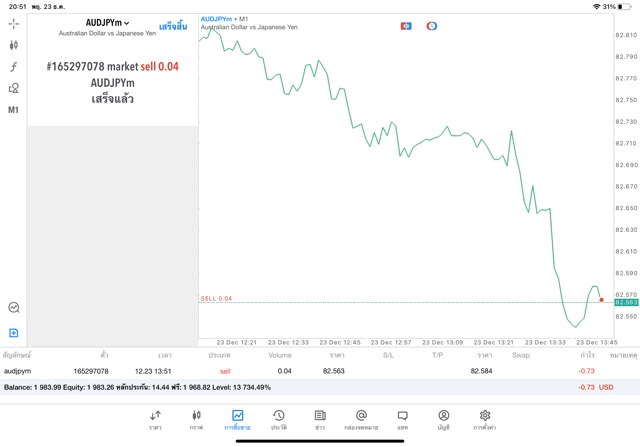The height and width of the screenshot is (447, 640).
Task: Tap 23 Dec 13:09 time axis label
Action: click(x=442, y=342)
